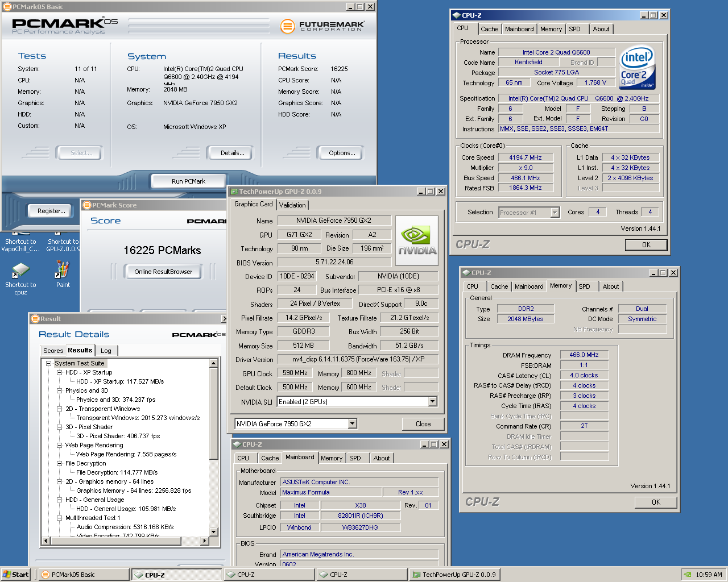
Task: Click the Model Maximus Formula field
Action: click(331, 492)
